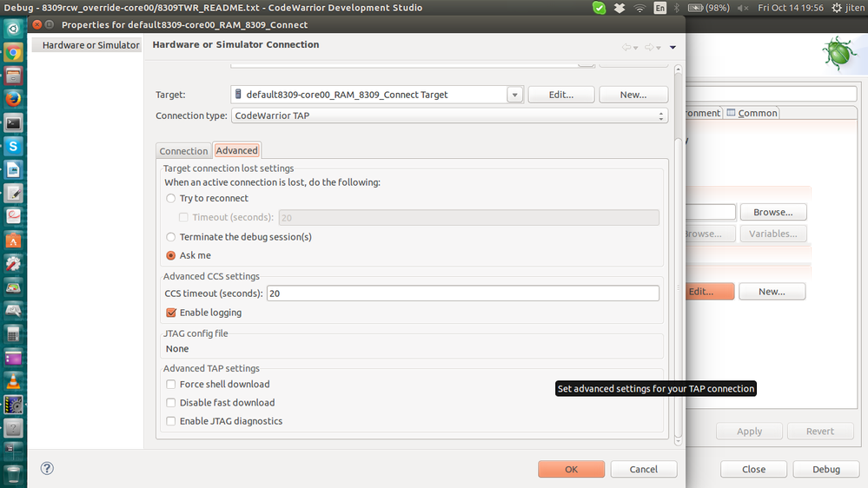Open the Dropbox tray indicator
Image resolution: width=868 pixels, height=488 pixels.
(620, 8)
